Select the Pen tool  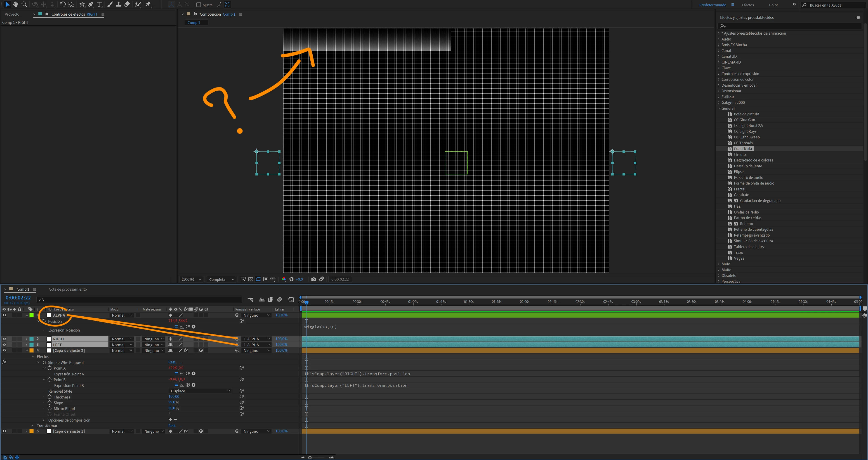91,4
